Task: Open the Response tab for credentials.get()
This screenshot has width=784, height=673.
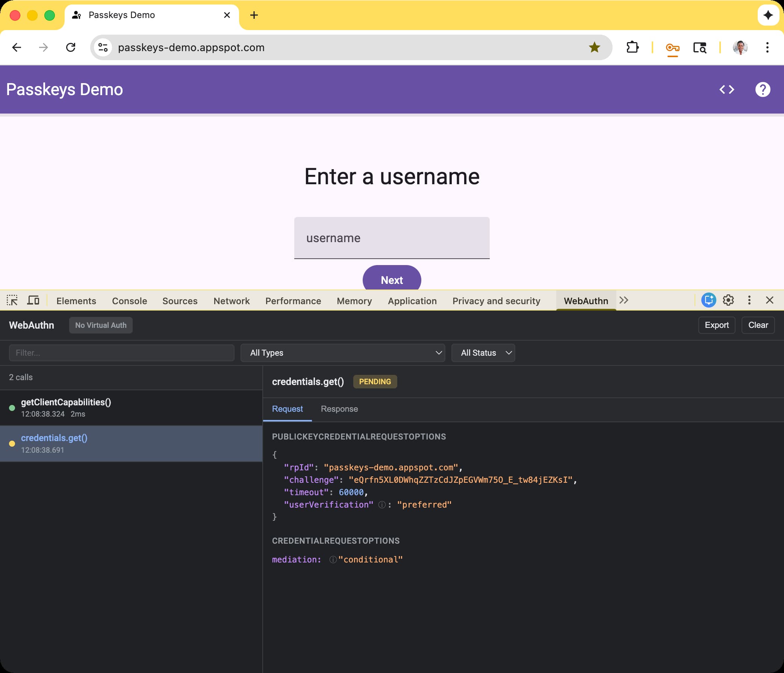Action: [x=339, y=409]
